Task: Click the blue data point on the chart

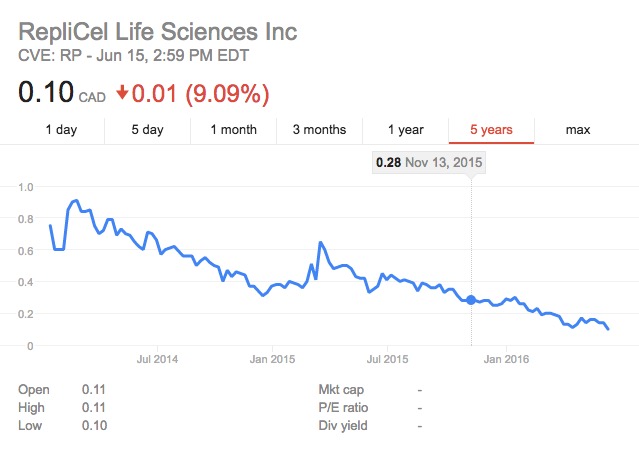Action: point(471,299)
